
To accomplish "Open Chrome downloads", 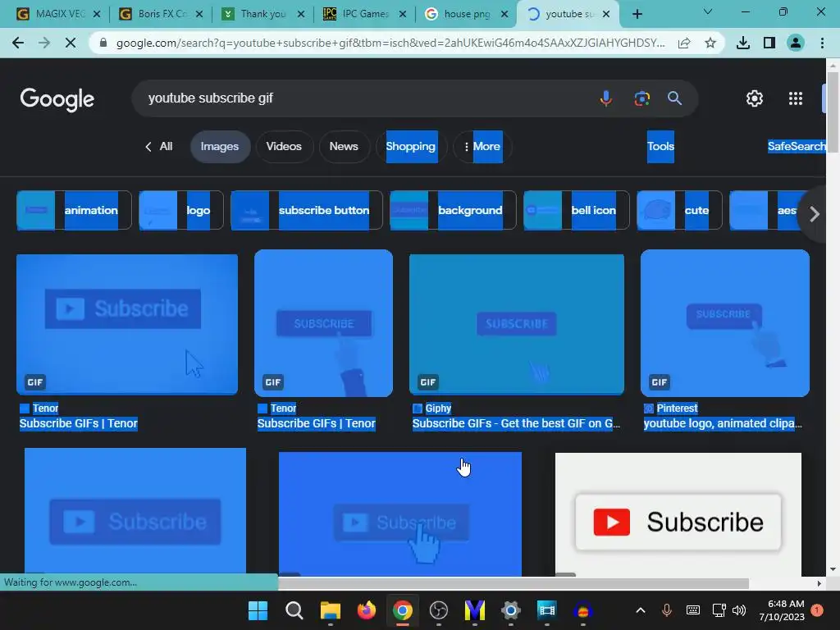I will 743,43.
